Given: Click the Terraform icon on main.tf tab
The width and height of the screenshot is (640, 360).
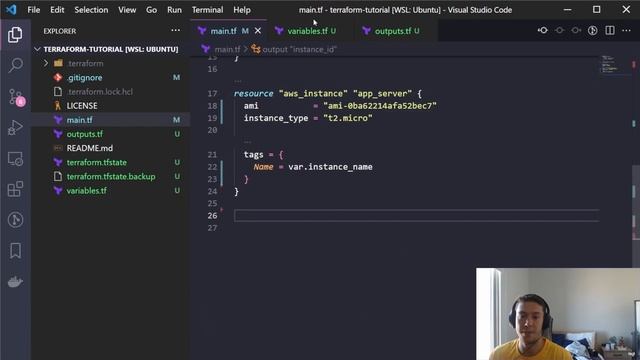Looking at the screenshot, I should pos(202,31).
